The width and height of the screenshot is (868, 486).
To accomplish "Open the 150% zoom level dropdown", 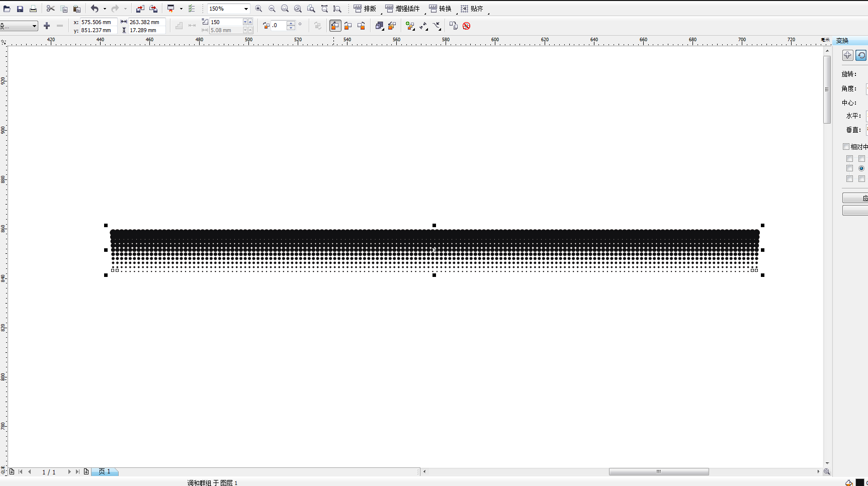I will (x=246, y=9).
